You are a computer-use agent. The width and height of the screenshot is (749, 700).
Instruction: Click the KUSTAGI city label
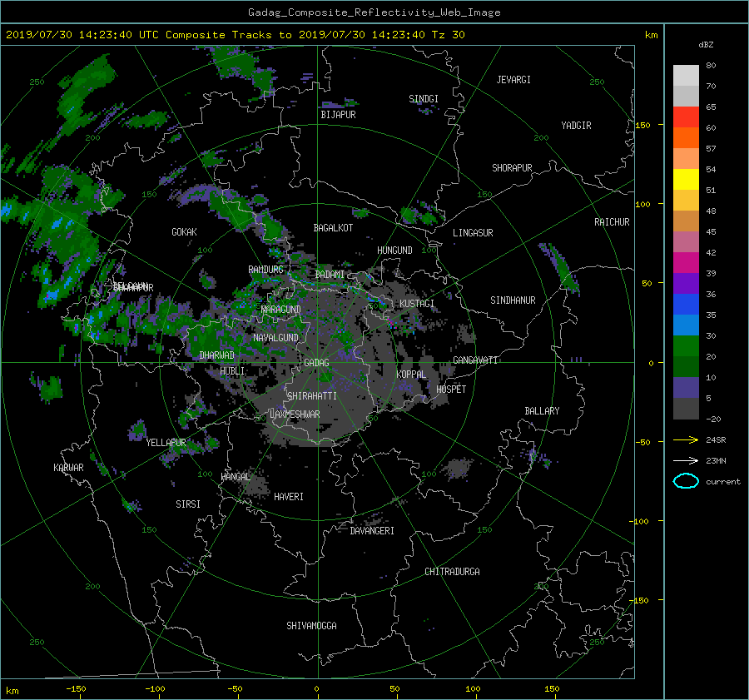(x=417, y=304)
